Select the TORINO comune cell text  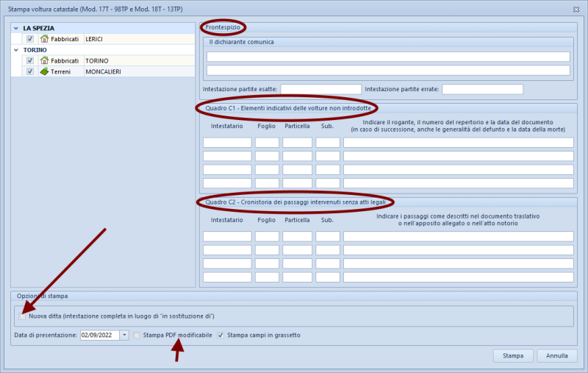tap(97, 61)
